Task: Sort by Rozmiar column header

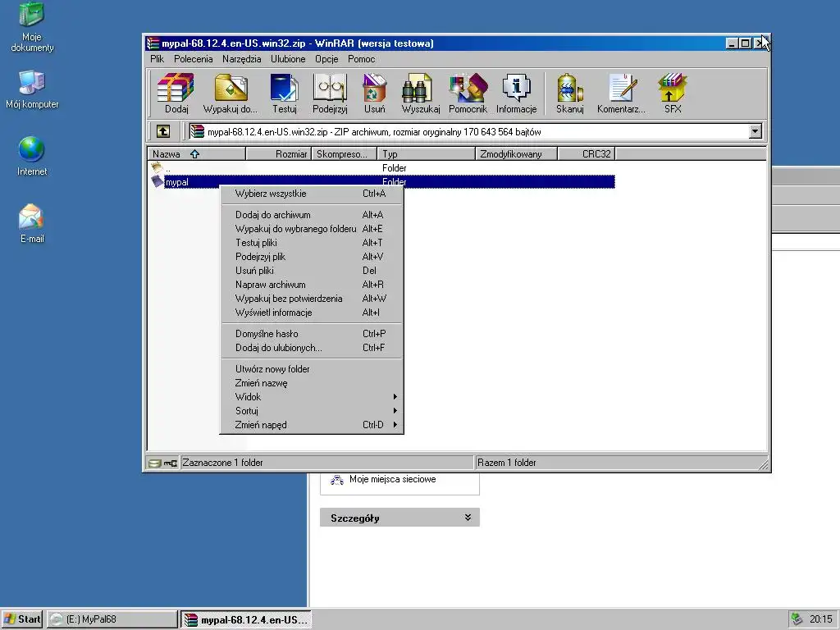Action: pos(279,153)
